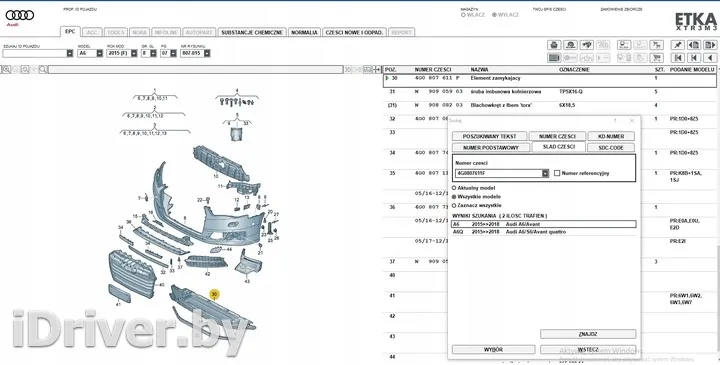Open the Rok mod 2015 dropdown
Viewport: 720px width, 365px height.
point(134,53)
